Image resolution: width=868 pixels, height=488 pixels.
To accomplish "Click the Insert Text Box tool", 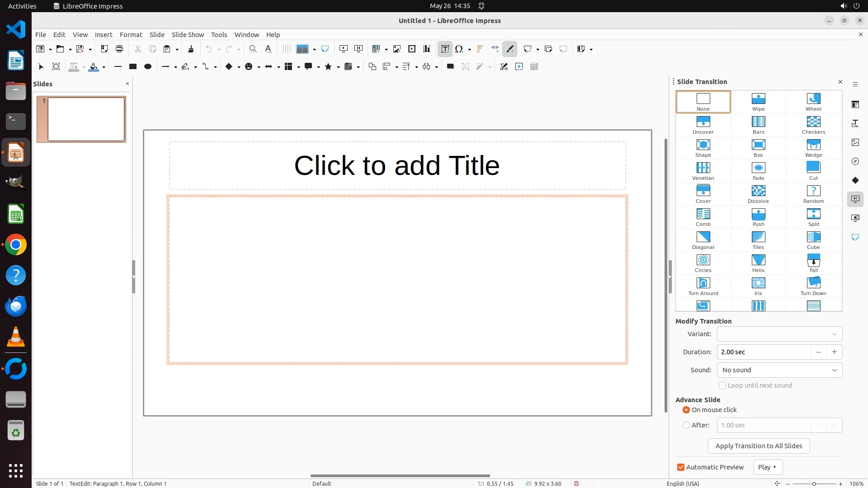I will (x=445, y=49).
